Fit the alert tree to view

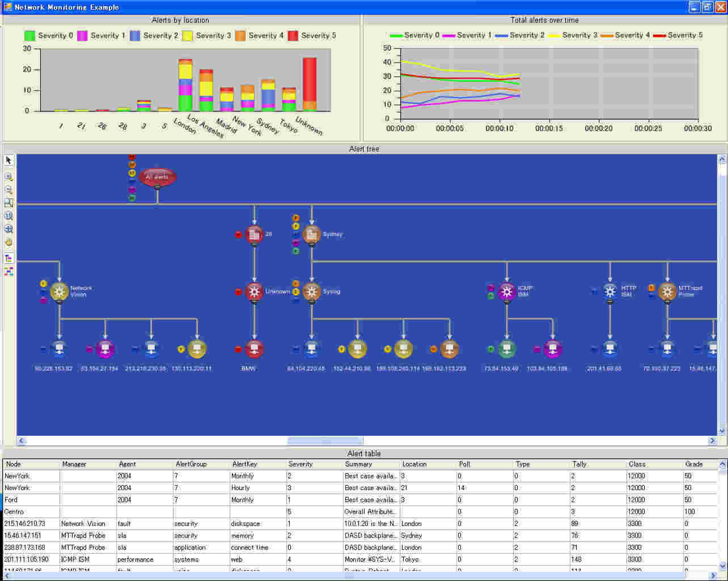[9, 229]
